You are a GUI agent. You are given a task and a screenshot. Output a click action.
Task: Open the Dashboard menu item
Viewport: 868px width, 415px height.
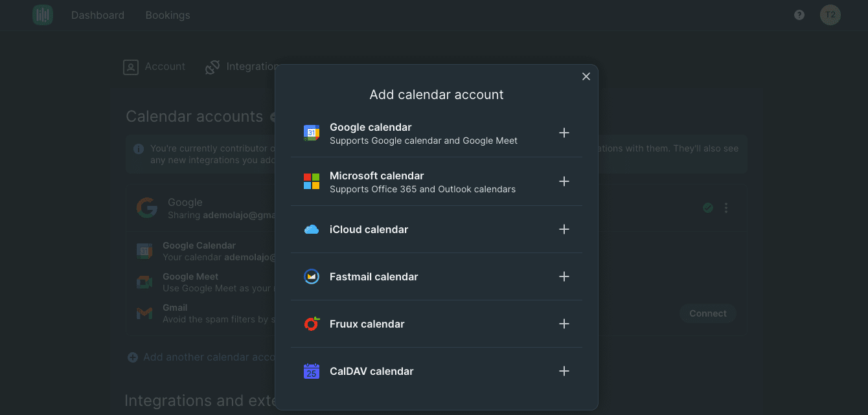(x=98, y=15)
